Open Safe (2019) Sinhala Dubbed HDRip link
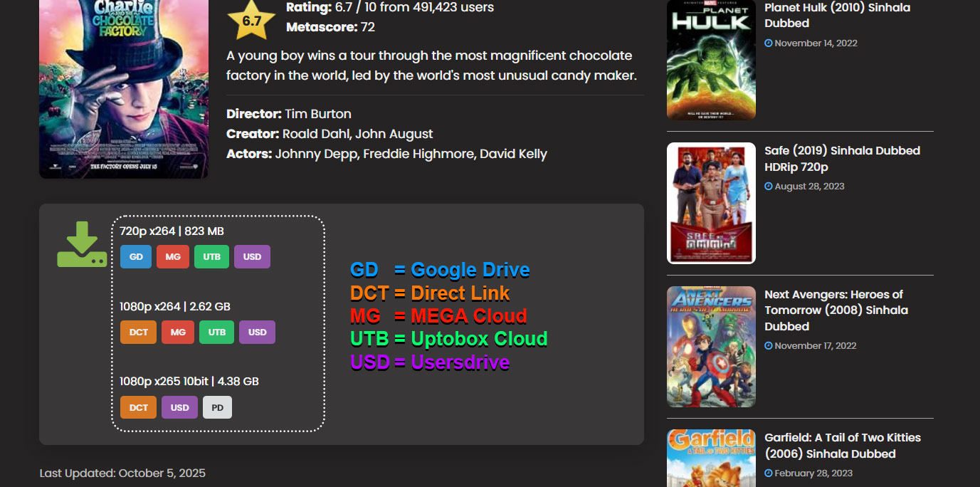The image size is (980, 487). (842, 159)
